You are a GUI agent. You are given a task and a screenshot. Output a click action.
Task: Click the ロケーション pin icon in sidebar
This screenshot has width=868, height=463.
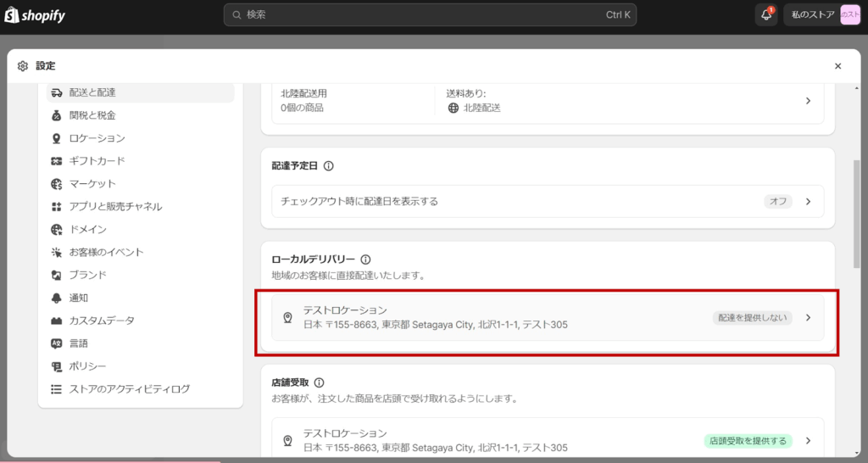coord(57,138)
